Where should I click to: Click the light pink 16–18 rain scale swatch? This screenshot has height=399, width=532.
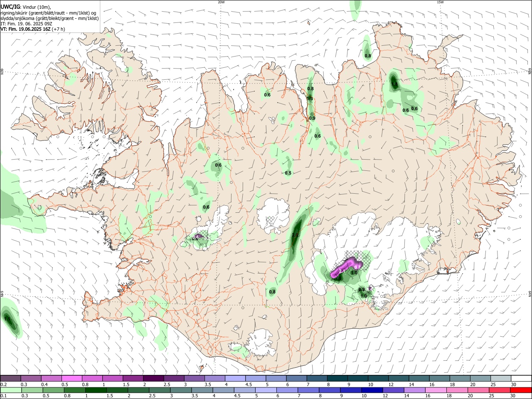click(436, 390)
